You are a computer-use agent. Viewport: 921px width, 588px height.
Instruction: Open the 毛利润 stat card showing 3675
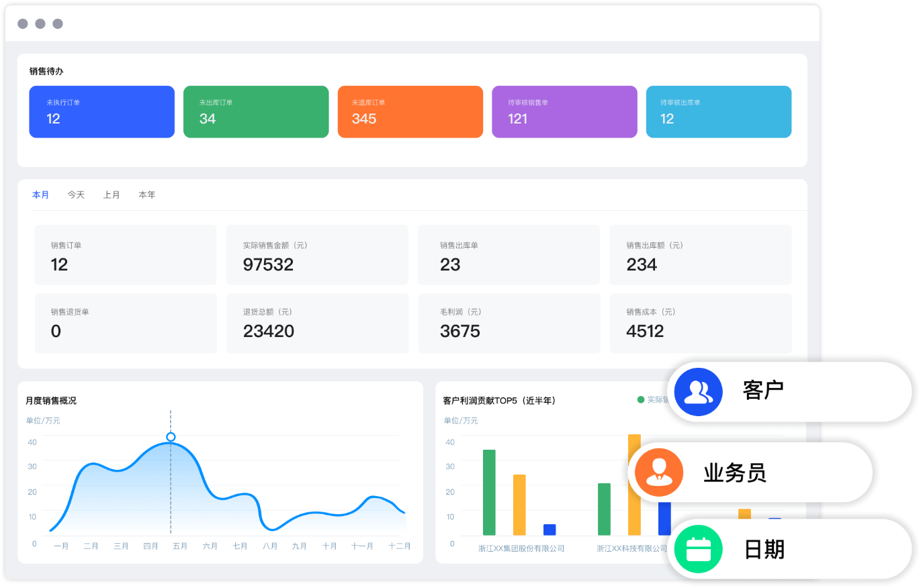(x=509, y=323)
